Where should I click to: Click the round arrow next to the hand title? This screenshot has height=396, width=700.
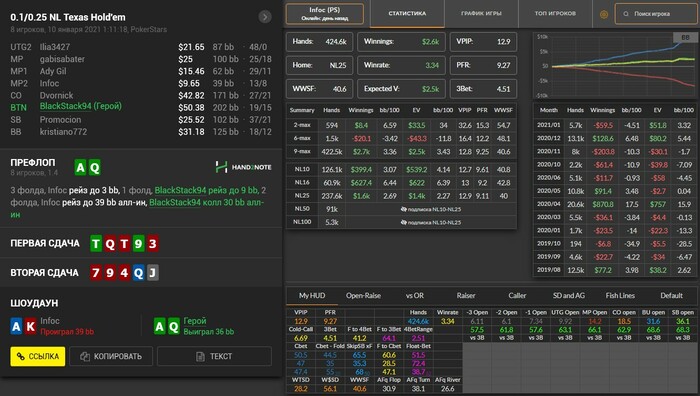click(265, 17)
